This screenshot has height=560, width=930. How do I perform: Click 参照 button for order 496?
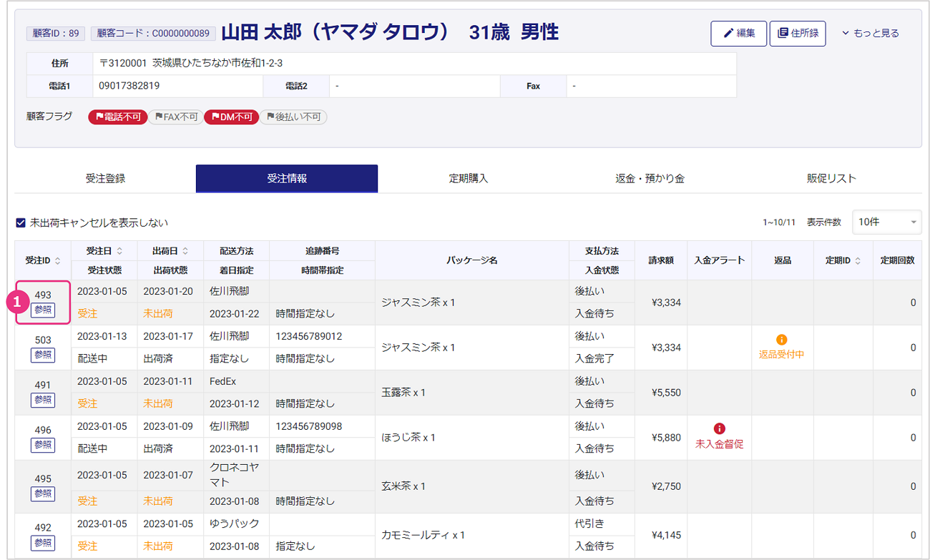[43, 445]
